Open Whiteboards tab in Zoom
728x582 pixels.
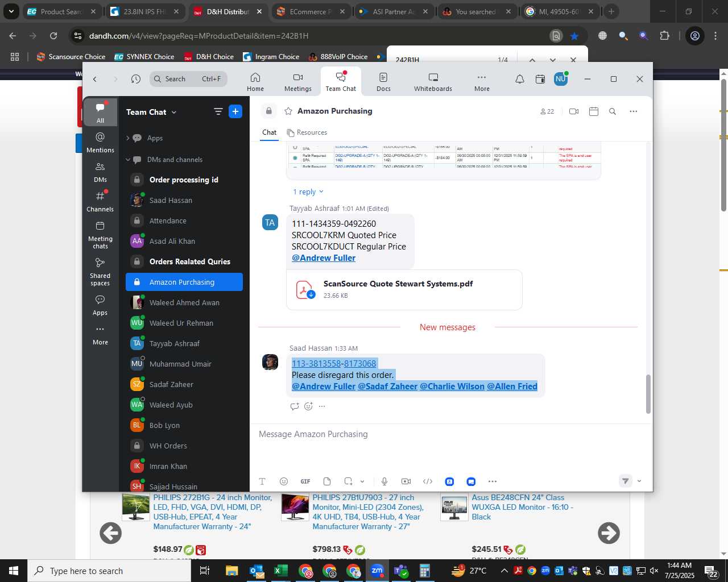pos(433,82)
